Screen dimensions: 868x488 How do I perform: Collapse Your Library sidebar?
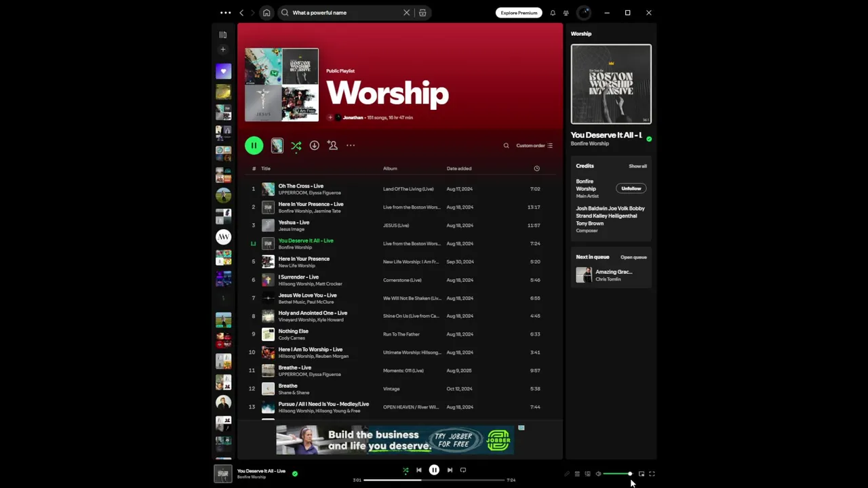[222, 35]
